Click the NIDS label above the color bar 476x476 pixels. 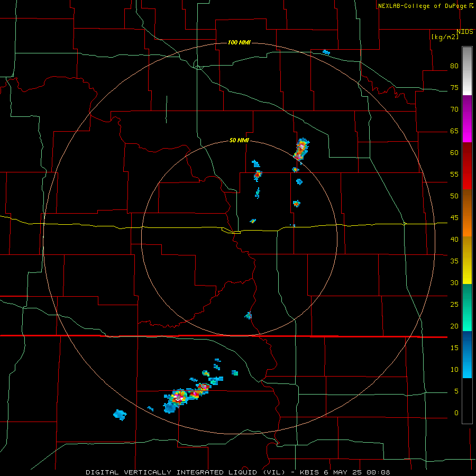(x=464, y=32)
